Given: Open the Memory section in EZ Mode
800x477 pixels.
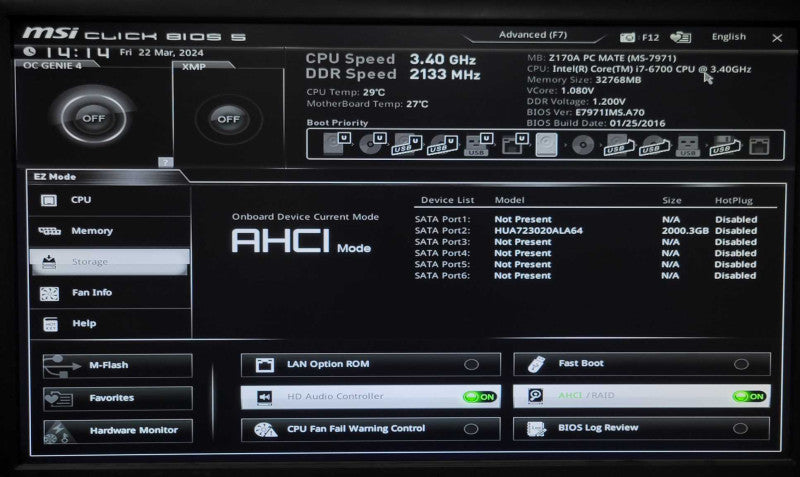Looking at the screenshot, I should point(110,231).
